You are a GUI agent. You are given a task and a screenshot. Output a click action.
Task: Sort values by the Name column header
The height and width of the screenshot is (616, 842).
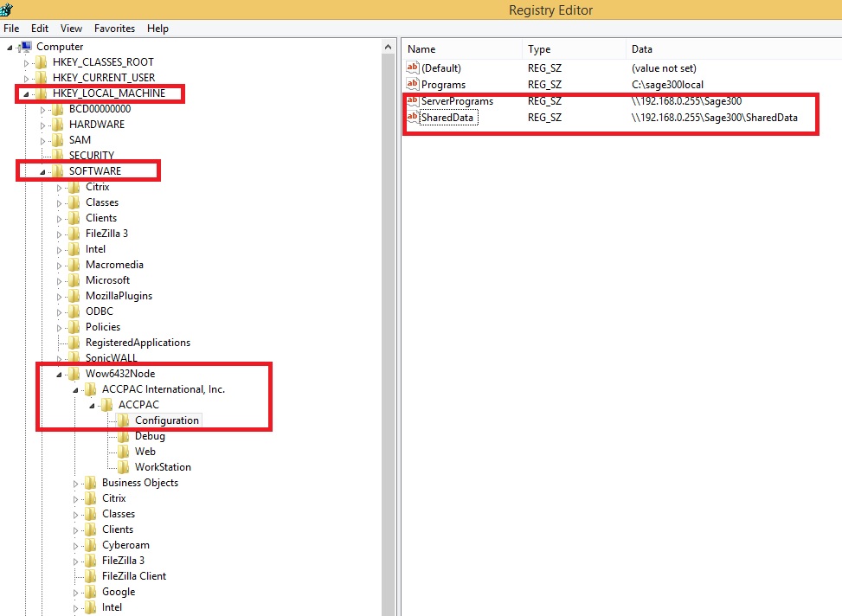pyautogui.click(x=462, y=48)
